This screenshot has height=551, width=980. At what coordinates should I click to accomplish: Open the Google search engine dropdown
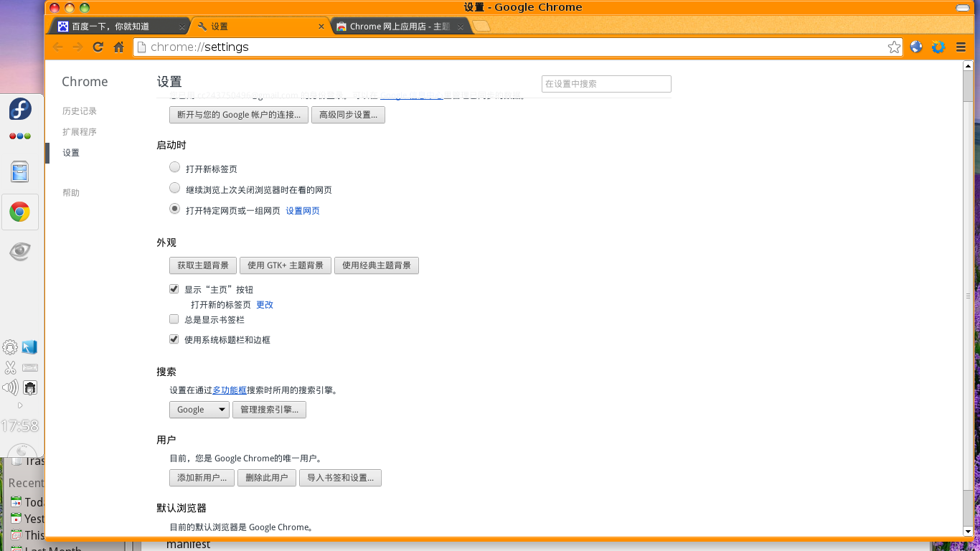tap(199, 410)
